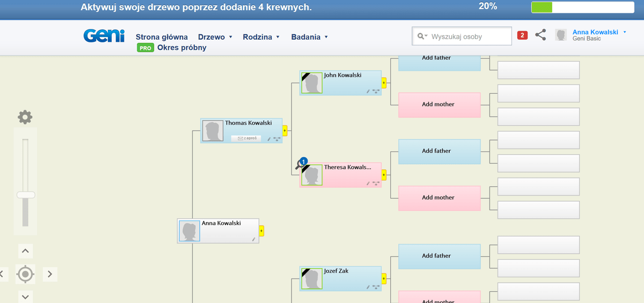Expand yellow plus next to John Kowalski
The height and width of the screenshot is (303, 644).
pos(384,83)
